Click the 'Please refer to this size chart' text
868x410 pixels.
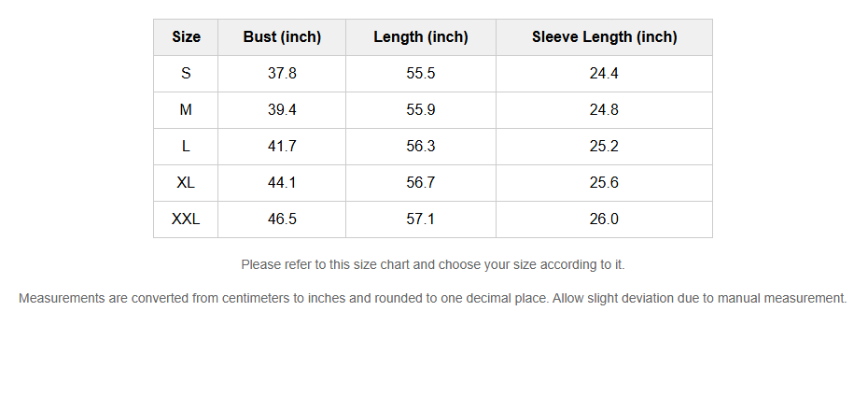(433, 265)
